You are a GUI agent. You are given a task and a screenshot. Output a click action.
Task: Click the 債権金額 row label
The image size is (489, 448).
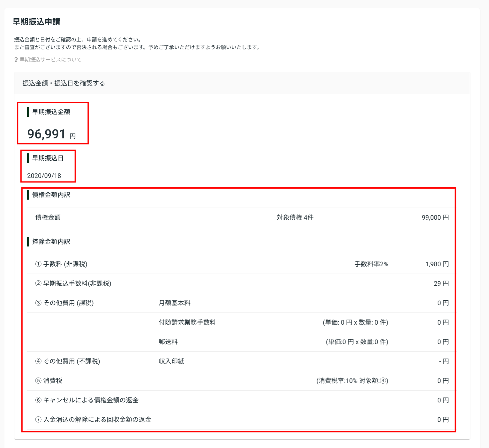point(48,217)
